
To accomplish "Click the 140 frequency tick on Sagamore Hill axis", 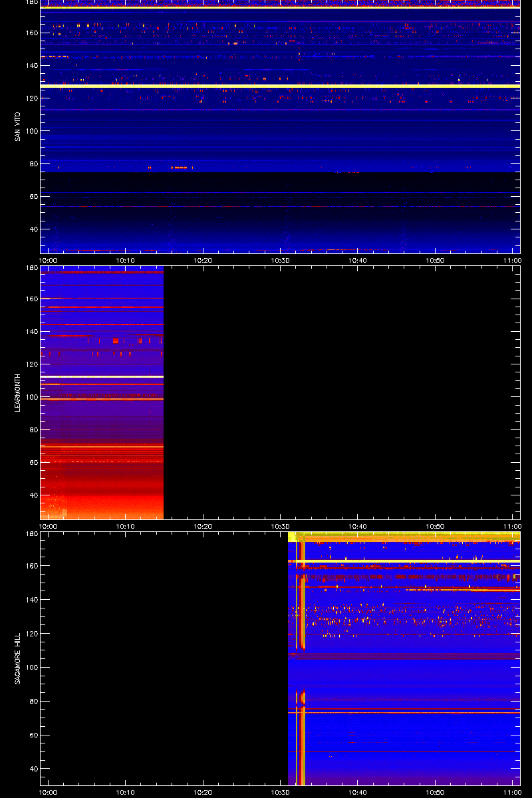I will 31,600.
